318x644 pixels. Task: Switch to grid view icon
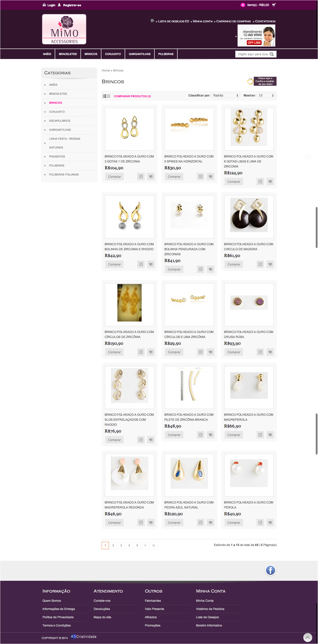pos(109,96)
